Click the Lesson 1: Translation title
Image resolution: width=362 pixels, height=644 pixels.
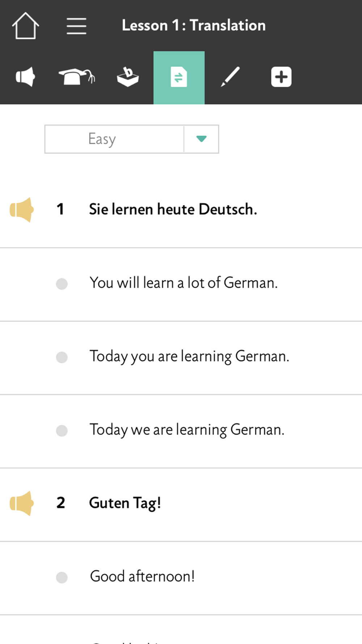tap(194, 25)
